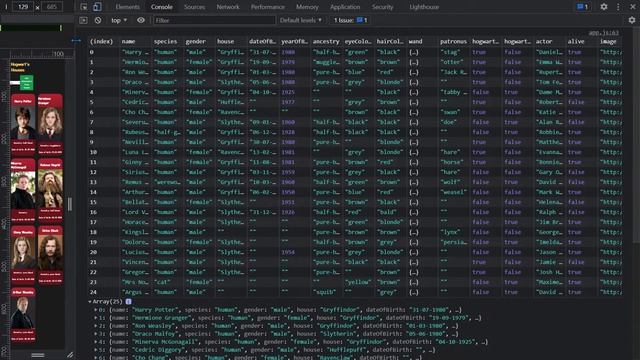Show the console sidebar panel icon
The width and height of the screenshot is (640, 360).
[83, 20]
